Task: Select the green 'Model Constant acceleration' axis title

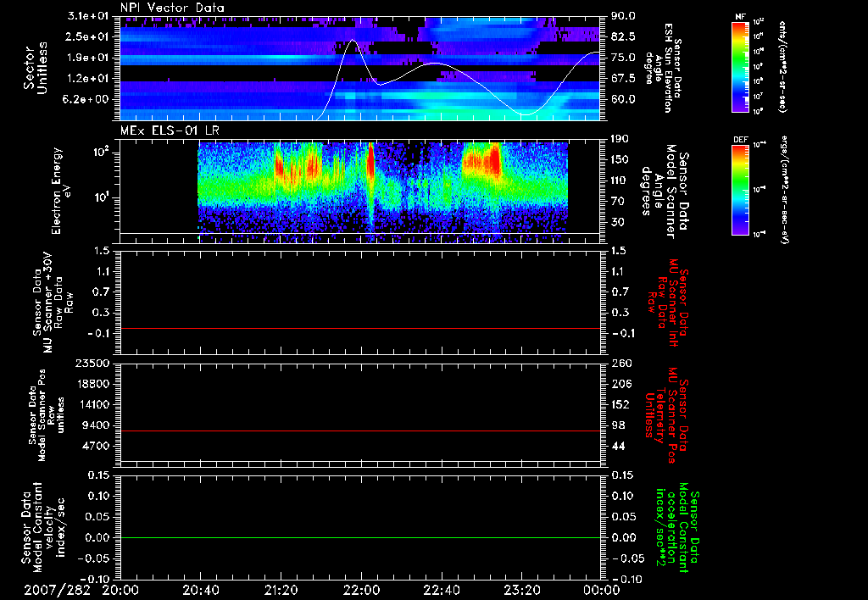Action: click(x=676, y=527)
